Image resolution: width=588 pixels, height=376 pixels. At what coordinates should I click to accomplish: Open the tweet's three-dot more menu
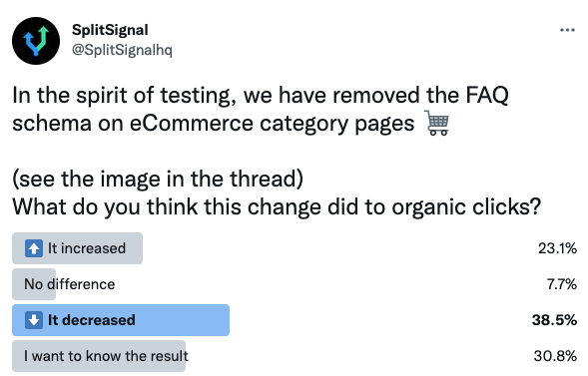click(567, 30)
